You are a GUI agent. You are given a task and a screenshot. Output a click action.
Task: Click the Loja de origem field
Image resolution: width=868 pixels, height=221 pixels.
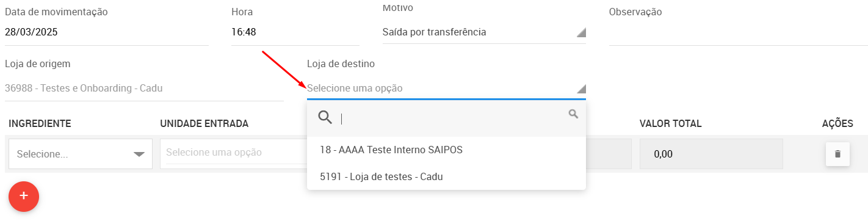click(144, 88)
